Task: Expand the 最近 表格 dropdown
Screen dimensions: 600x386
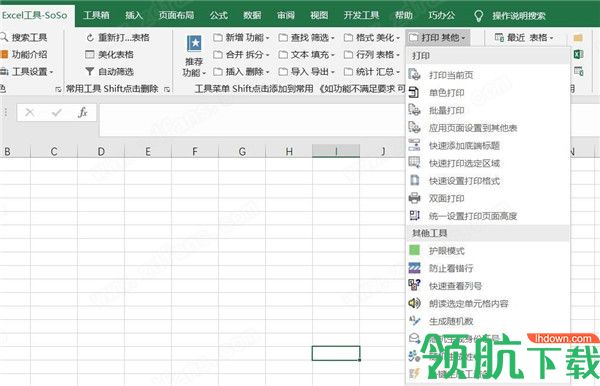Action: (524, 37)
